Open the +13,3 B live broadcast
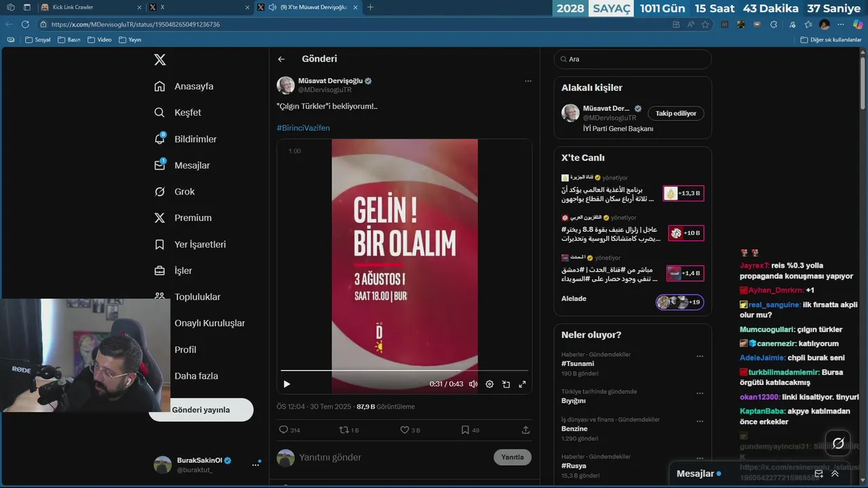868x488 pixels. tap(683, 193)
